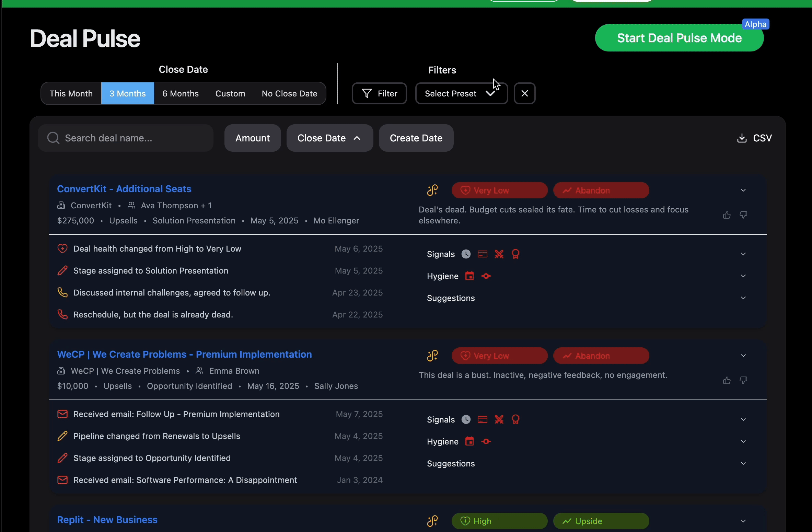
Task: Clear filters with the X button
Action: [x=524, y=93]
